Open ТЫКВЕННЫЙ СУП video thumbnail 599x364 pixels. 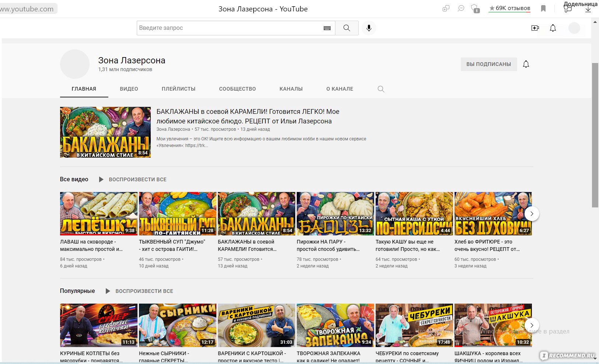pos(178,214)
